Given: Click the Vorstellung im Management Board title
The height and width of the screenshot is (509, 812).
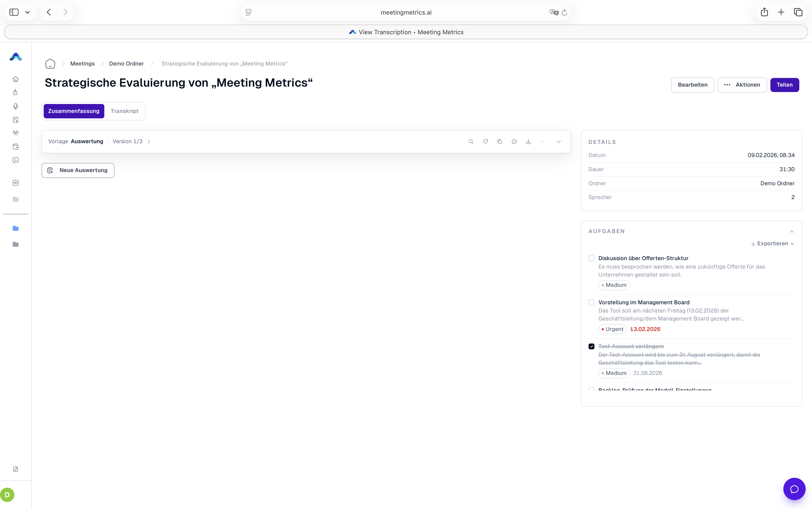Looking at the screenshot, I should click(x=644, y=302).
